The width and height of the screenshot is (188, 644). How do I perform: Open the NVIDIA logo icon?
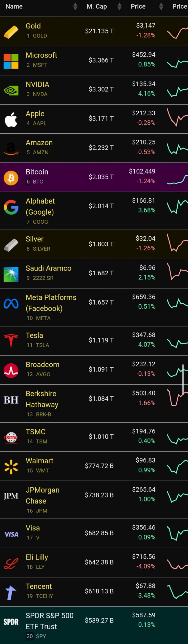click(11, 90)
